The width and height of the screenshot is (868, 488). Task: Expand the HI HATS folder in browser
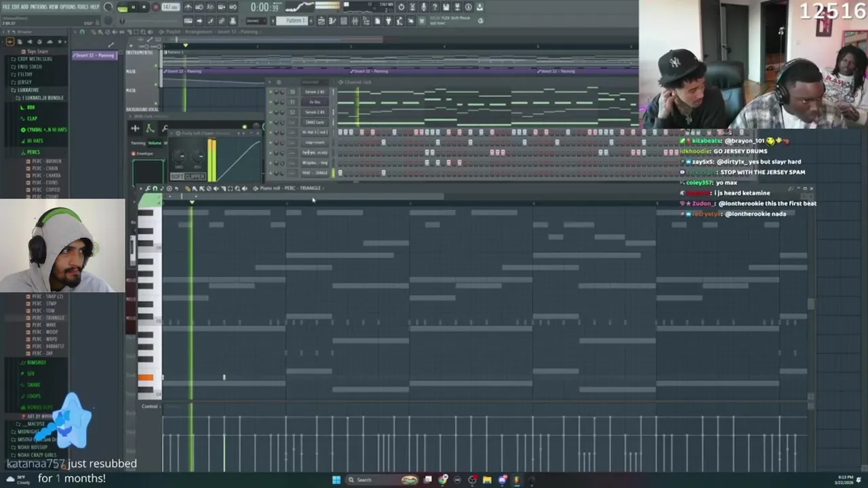click(35, 140)
